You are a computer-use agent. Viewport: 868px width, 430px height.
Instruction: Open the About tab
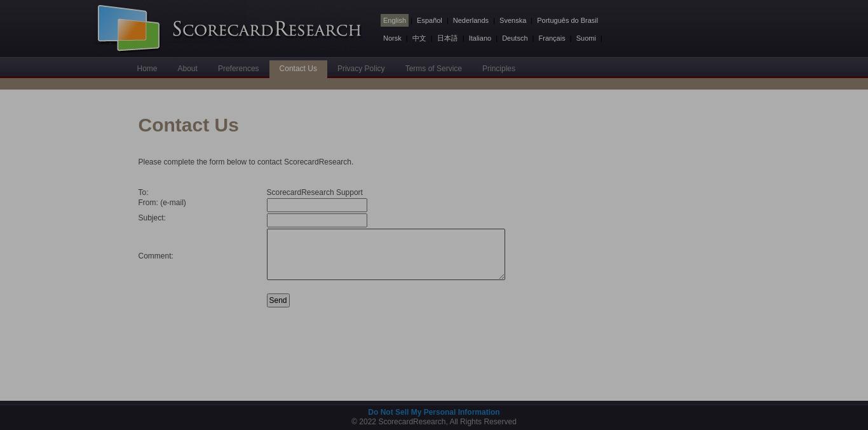(187, 69)
